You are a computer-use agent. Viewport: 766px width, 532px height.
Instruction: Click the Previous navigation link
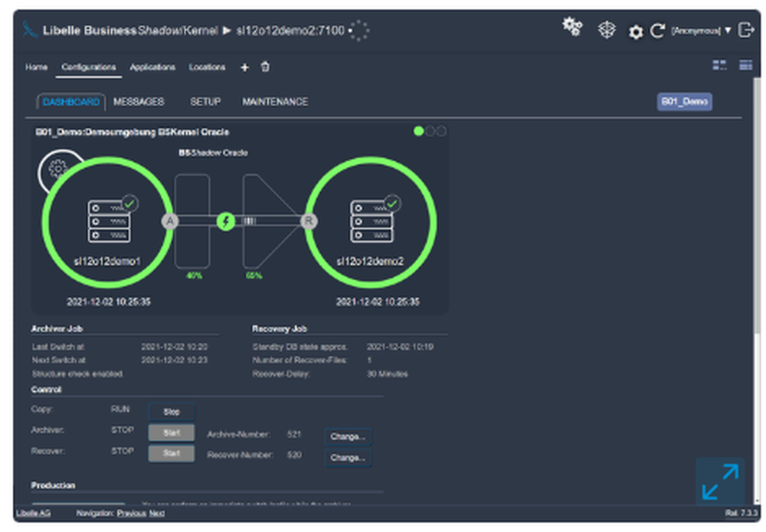click(132, 513)
